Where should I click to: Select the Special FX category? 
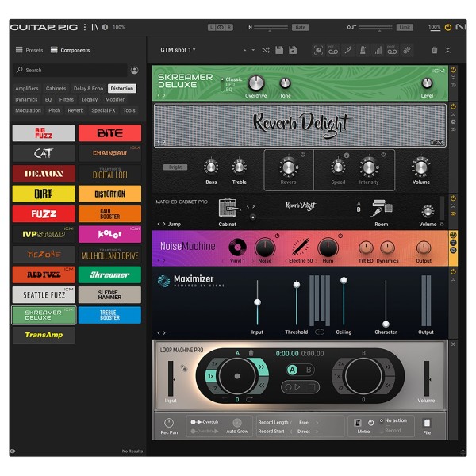click(x=103, y=110)
